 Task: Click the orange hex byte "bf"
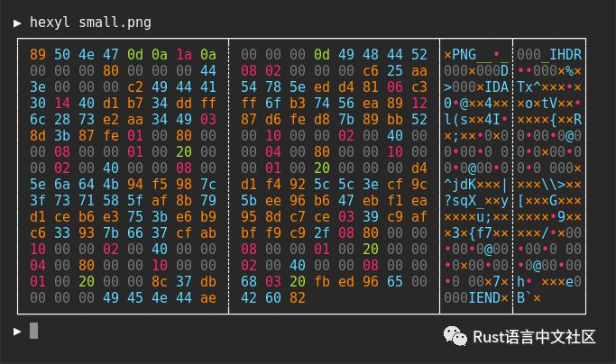(249, 232)
